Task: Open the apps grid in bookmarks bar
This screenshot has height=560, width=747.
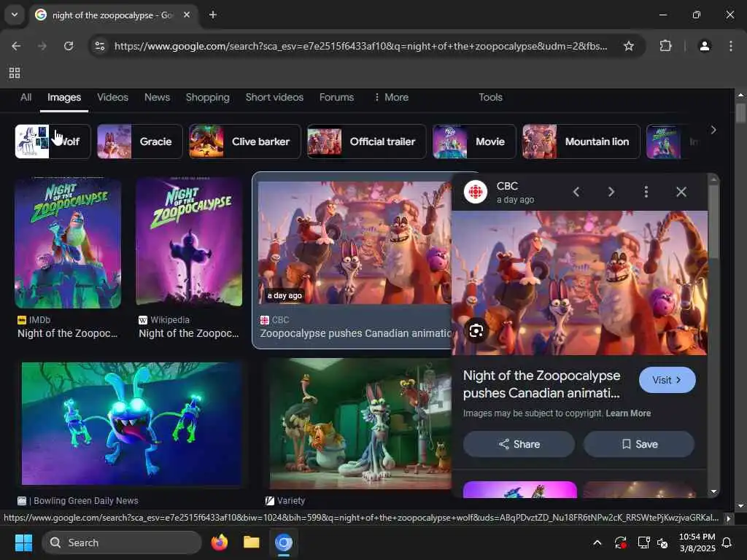Action: 15,73
